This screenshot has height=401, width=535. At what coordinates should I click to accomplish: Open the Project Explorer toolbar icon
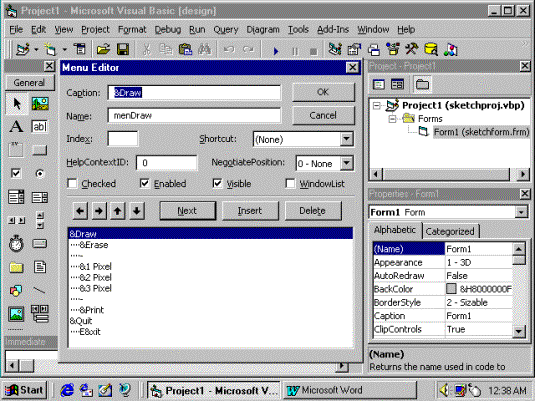click(x=335, y=50)
